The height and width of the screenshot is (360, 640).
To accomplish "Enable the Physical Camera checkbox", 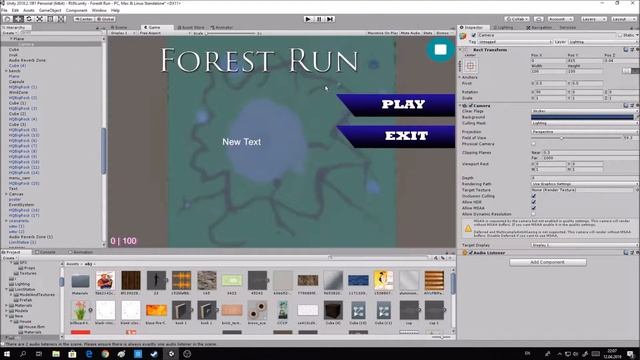I will coord(533,144).
